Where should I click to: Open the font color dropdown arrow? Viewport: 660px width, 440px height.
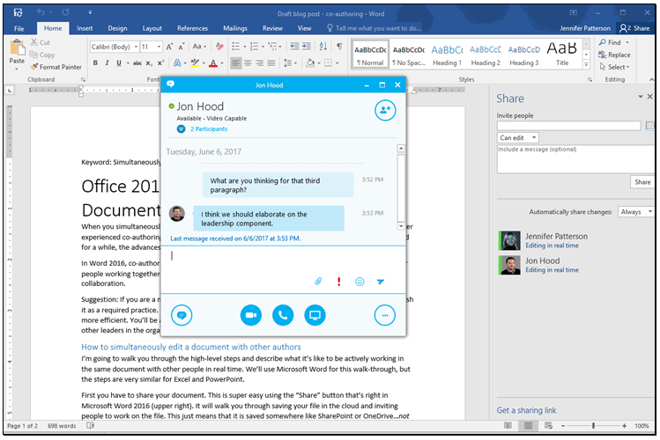[222, 64]
